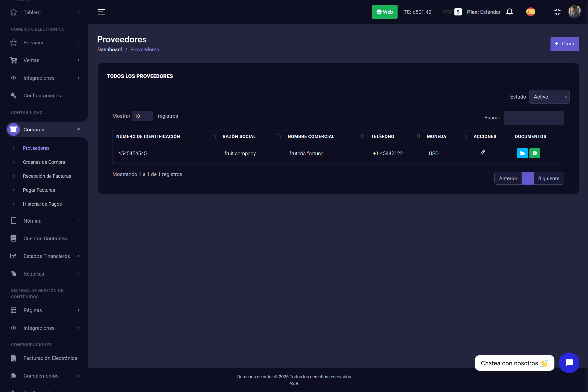Viewport: 588px width, 392px height.
Task: Click the Siguiente pagination button
Action: (x=549, y=178)
